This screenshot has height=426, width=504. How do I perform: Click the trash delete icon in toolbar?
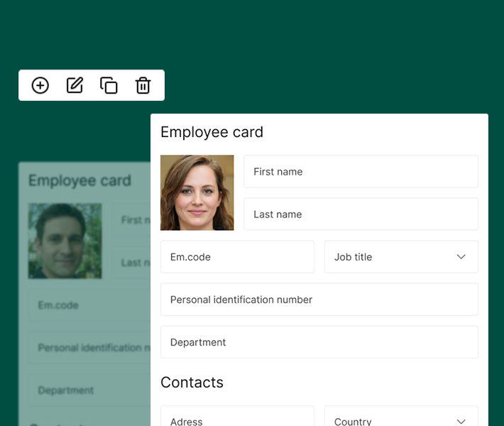pos(143,85)
